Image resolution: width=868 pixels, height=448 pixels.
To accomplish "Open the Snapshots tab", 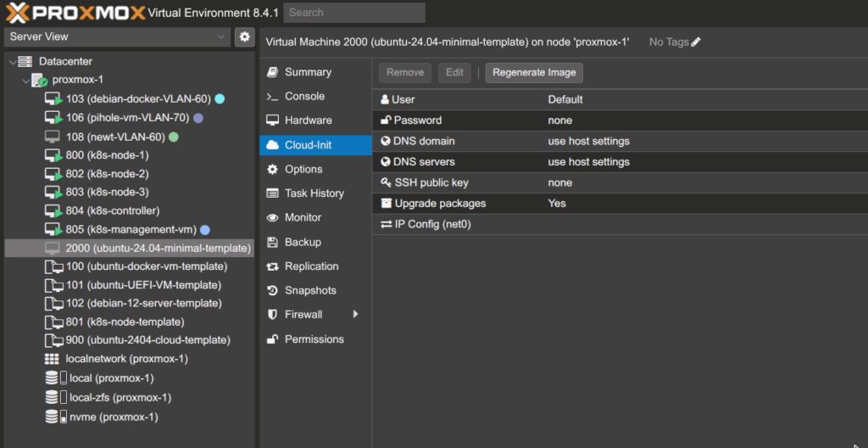I will (315, 290).
